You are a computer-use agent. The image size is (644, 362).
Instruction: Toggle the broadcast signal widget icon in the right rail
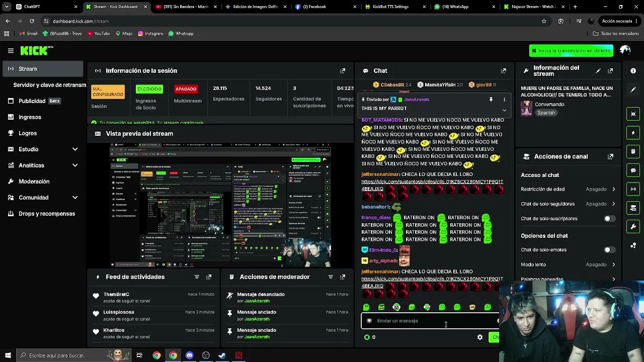[633, 189]
